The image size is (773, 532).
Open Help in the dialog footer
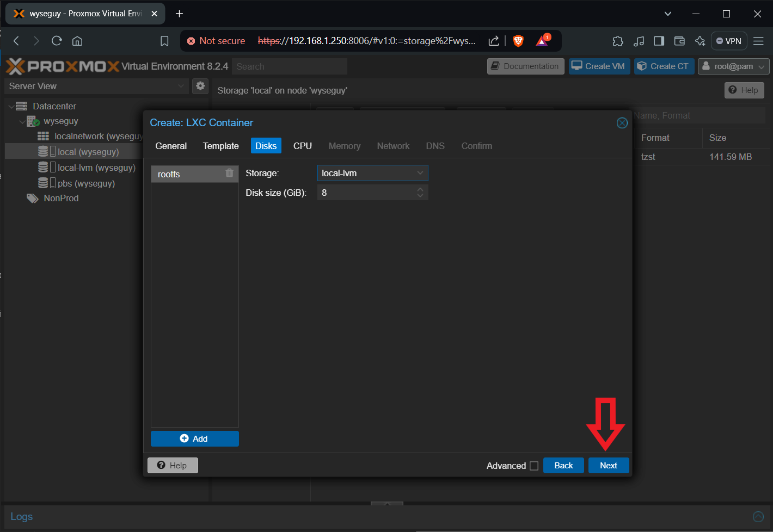(173, 465)
